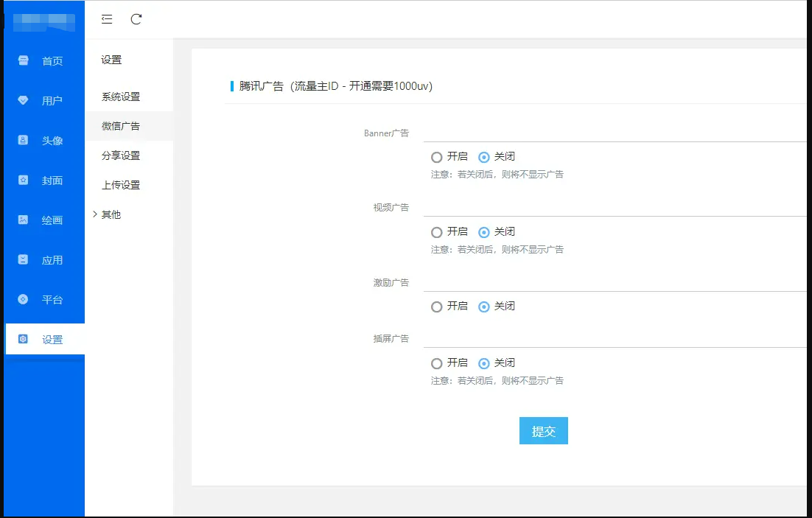Select 关闭 radio for 视频广告
The image size is (812, 518).
483,232
